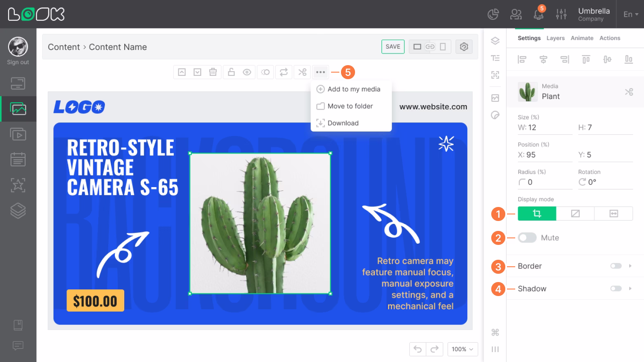Screen dimensions: 644x362
Task: Select the focus frame tool in vertical strip
Action: click(x=495, y=75)
